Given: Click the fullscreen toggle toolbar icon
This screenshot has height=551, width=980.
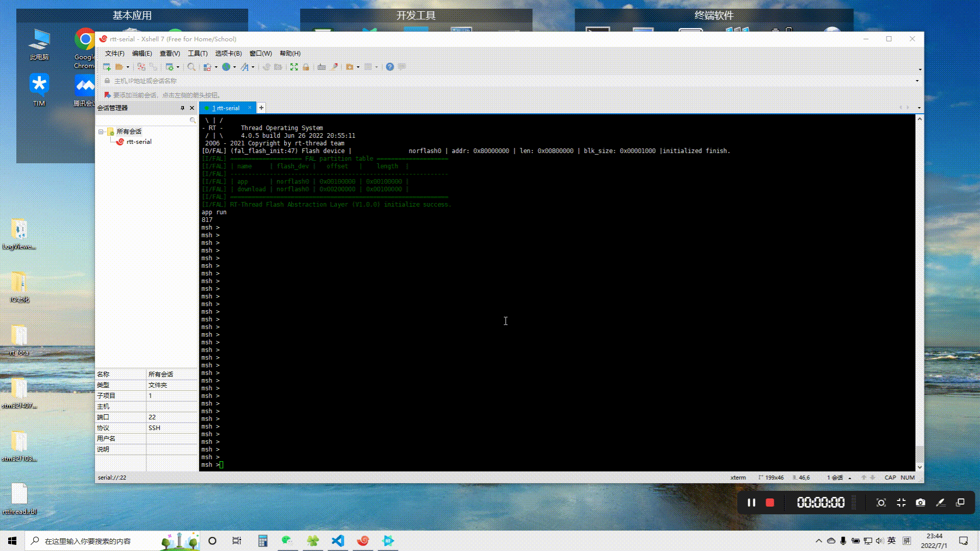Looking at the screenshot, I should [294, 67].
